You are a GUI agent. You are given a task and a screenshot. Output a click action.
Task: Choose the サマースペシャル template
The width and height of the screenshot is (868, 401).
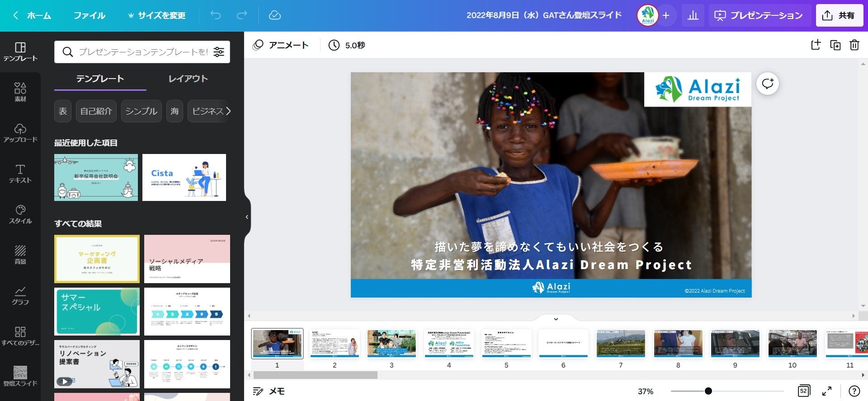click(97, 312)
